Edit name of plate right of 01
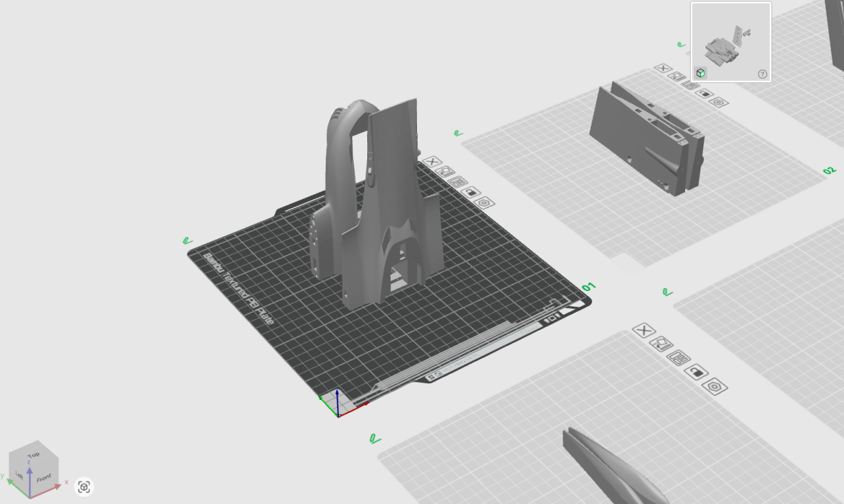The height and width of the screenshot is (504, 844). click(x=667, y=291)
